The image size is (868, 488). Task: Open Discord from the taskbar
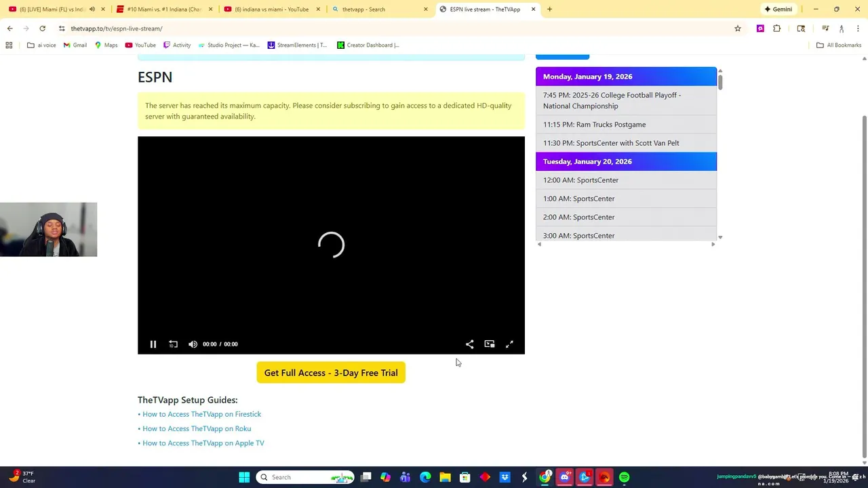pyautogui.click(x=564, y=477)
